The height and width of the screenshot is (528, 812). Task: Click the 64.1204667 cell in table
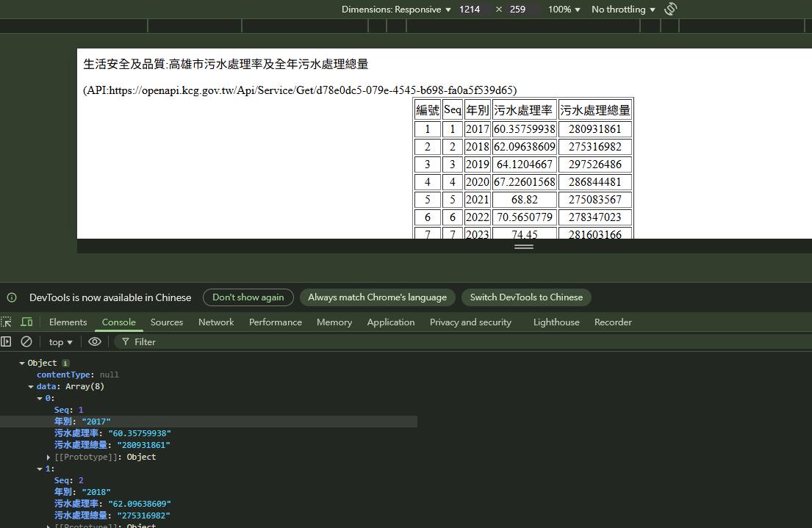click(524, 164)
